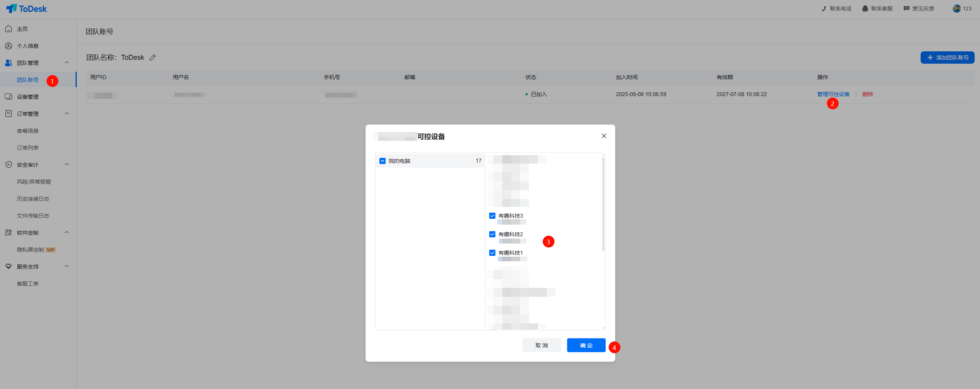
Task: Click the 取消 cancel button
Action: [542, 345]
